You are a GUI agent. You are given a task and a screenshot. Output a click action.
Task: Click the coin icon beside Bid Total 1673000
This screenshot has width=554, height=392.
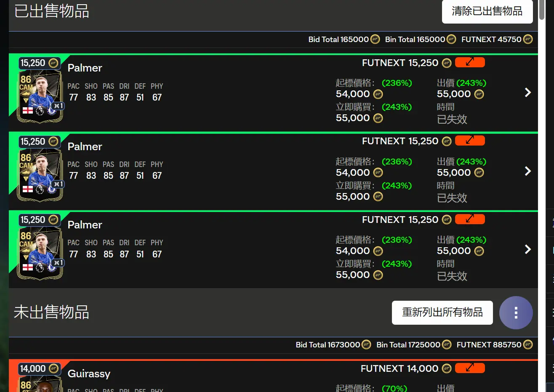[366, 344]
